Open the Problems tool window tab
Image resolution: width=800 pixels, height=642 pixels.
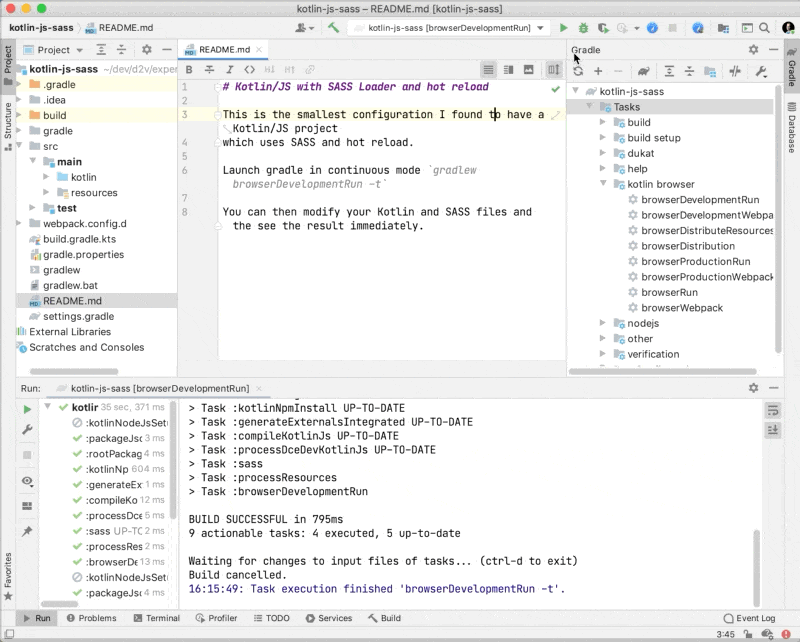pyautogui.click(x=91, y=618)
